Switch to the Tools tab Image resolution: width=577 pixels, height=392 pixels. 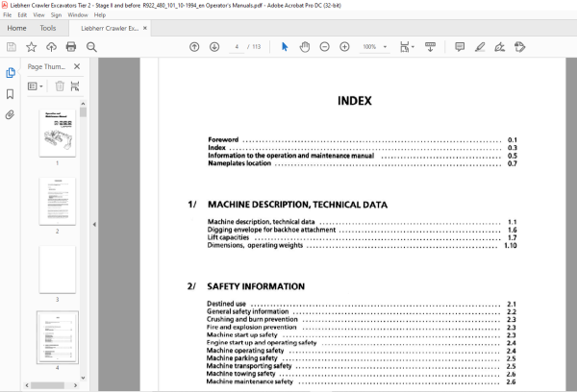[48, 28]
